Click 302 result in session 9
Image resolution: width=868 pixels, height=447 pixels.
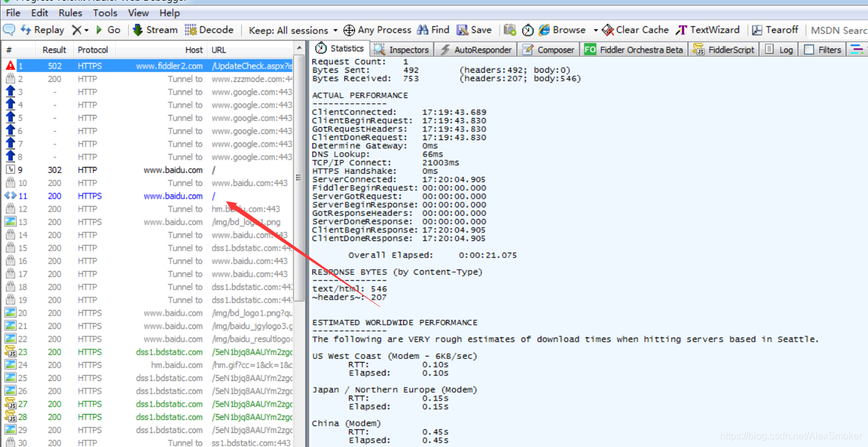pos(55,170)
